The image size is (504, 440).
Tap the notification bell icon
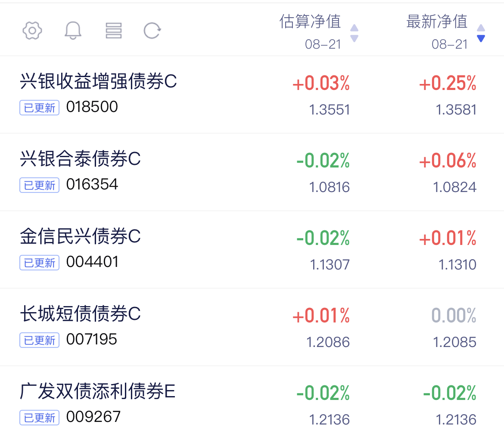click(73, 31)
